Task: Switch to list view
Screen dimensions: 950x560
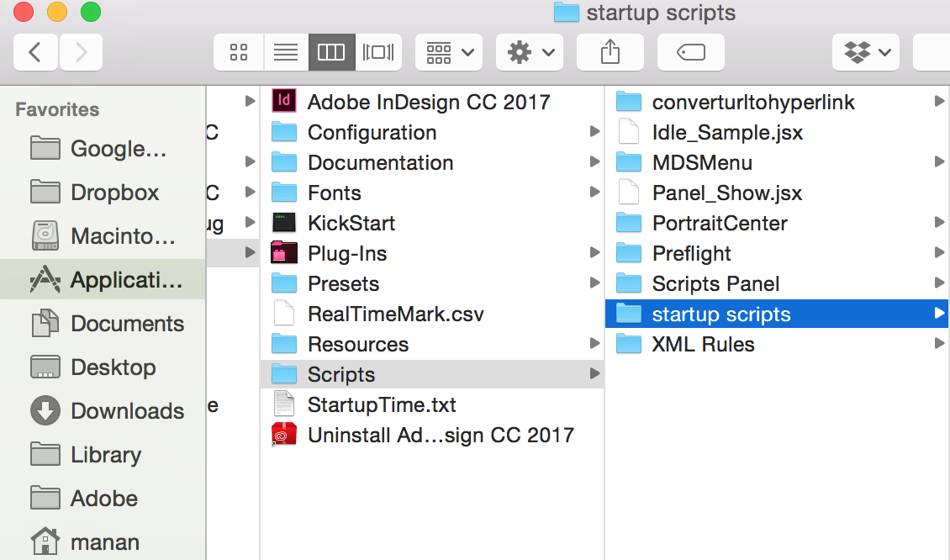Action: (x=285, y=51)
